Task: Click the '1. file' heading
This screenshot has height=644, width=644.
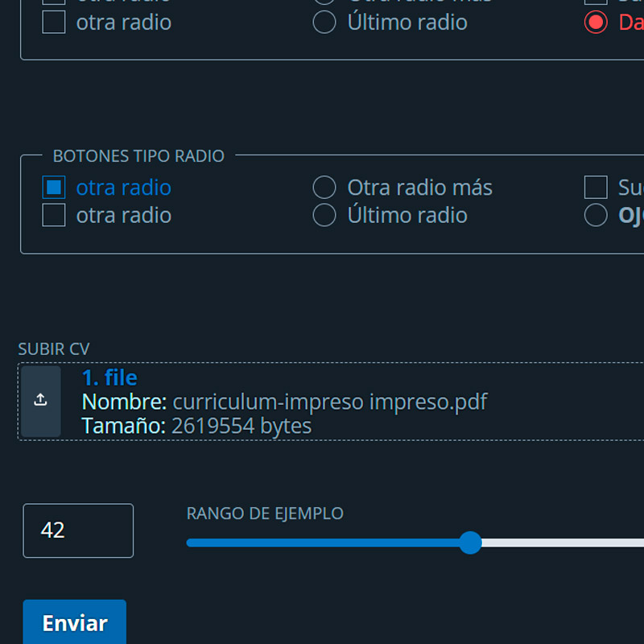Action: (x=109, y=378)
